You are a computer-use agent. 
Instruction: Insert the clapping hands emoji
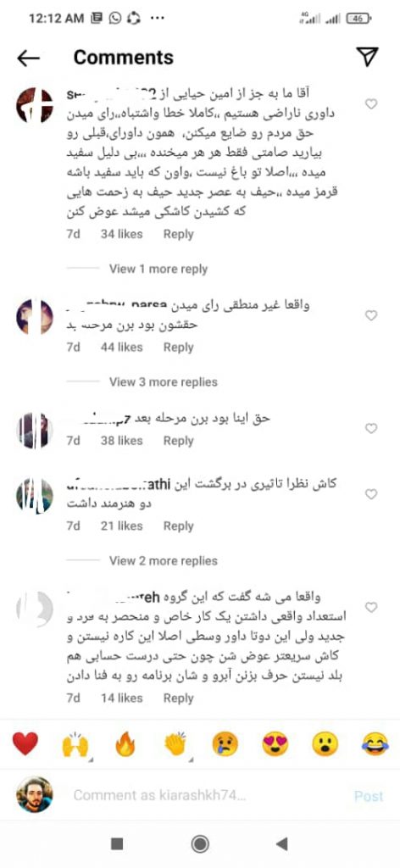coord(175,744)
